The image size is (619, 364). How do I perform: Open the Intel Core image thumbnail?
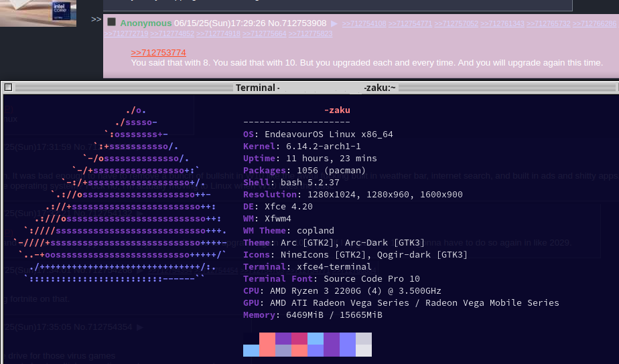tap(38, 13)
